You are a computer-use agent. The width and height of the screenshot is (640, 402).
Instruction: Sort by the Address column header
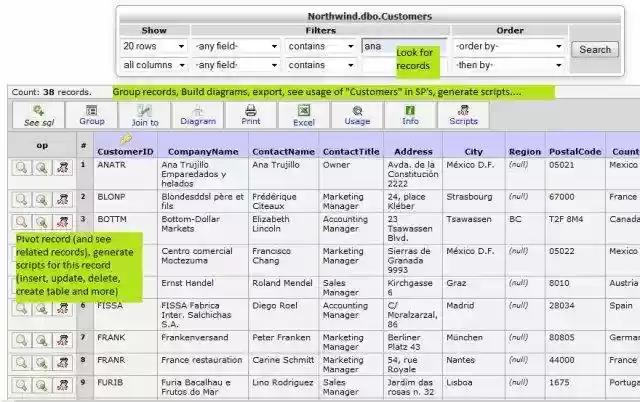[413, 152]
